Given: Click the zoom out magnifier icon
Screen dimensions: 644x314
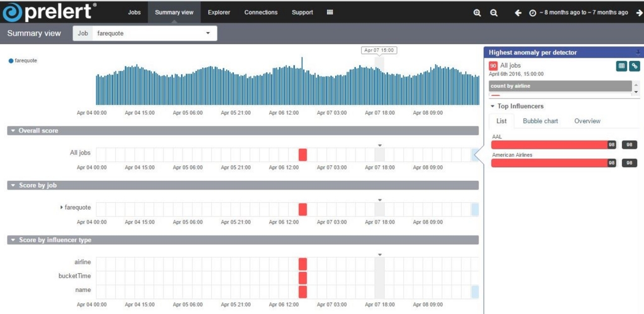Looking at the screenshot, I should (x=494, y=13).
